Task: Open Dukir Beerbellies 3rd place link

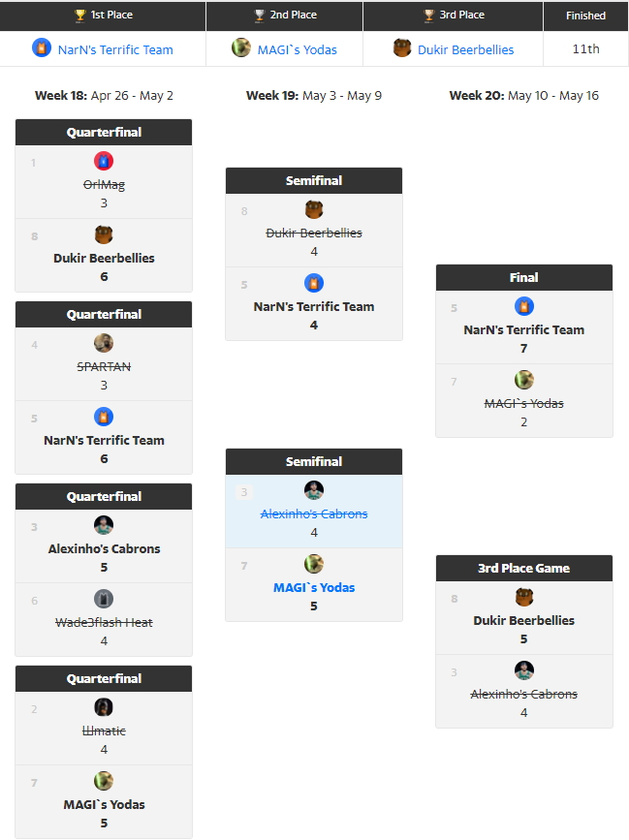Action: 465,49
